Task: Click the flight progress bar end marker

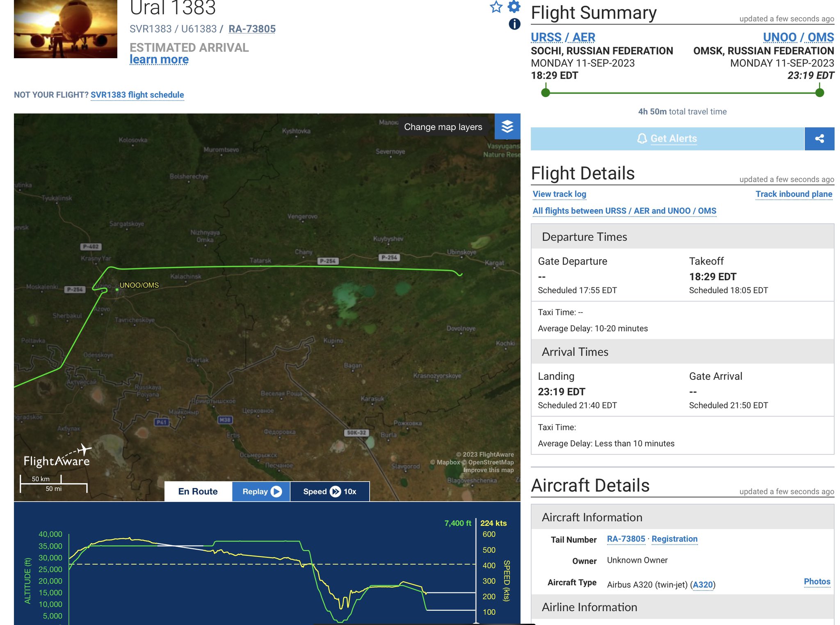Action: (819, 93)
